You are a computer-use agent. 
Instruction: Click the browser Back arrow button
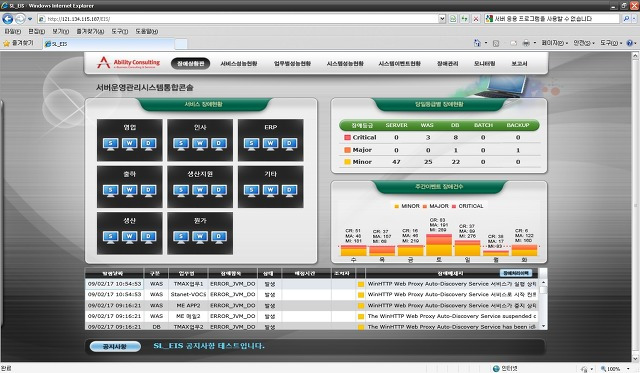click(x=7, y=19)
